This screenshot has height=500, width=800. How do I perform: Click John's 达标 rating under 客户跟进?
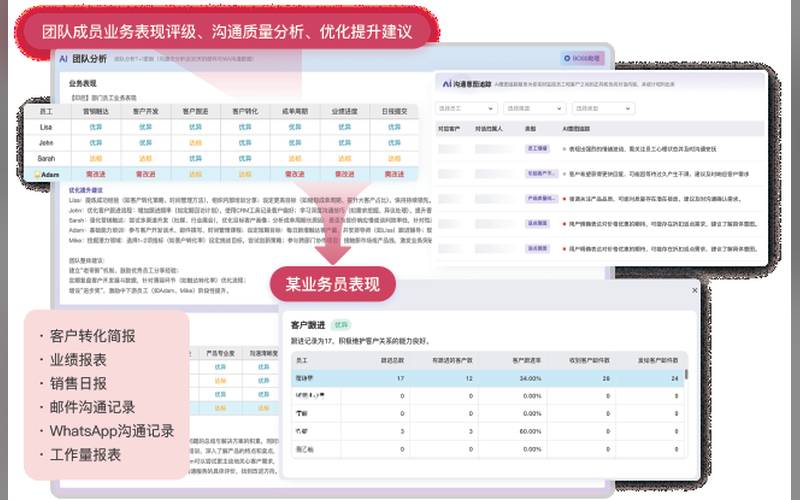pos(195,143)
